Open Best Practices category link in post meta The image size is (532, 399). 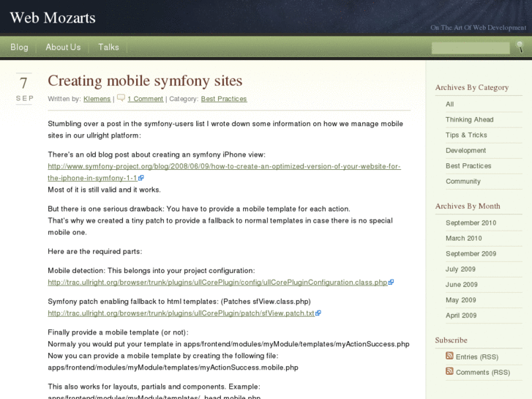click(224, 99)
